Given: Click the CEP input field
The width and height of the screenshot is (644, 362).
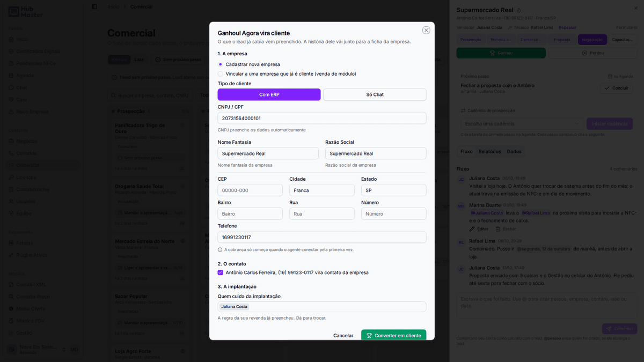Looking at the screenshot, I should 250,190.
